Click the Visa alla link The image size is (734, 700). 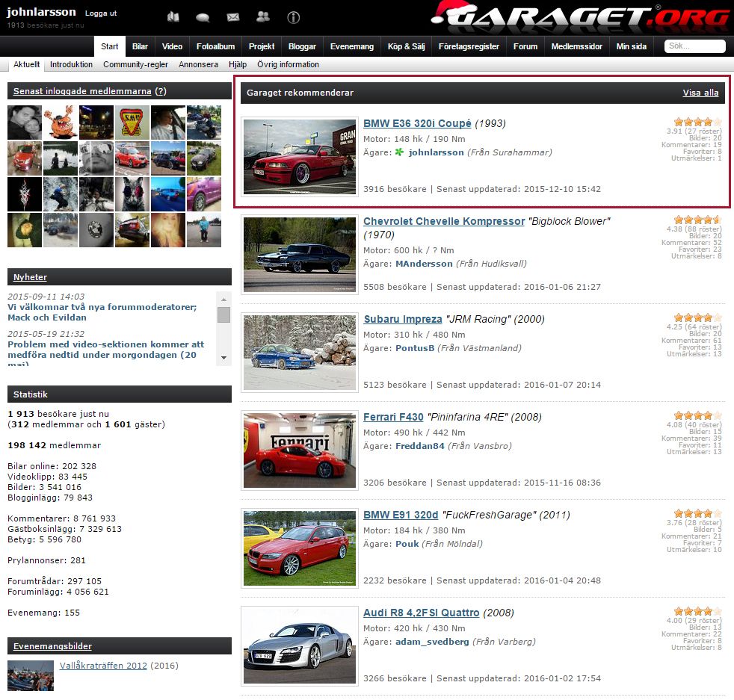[700, 93]
